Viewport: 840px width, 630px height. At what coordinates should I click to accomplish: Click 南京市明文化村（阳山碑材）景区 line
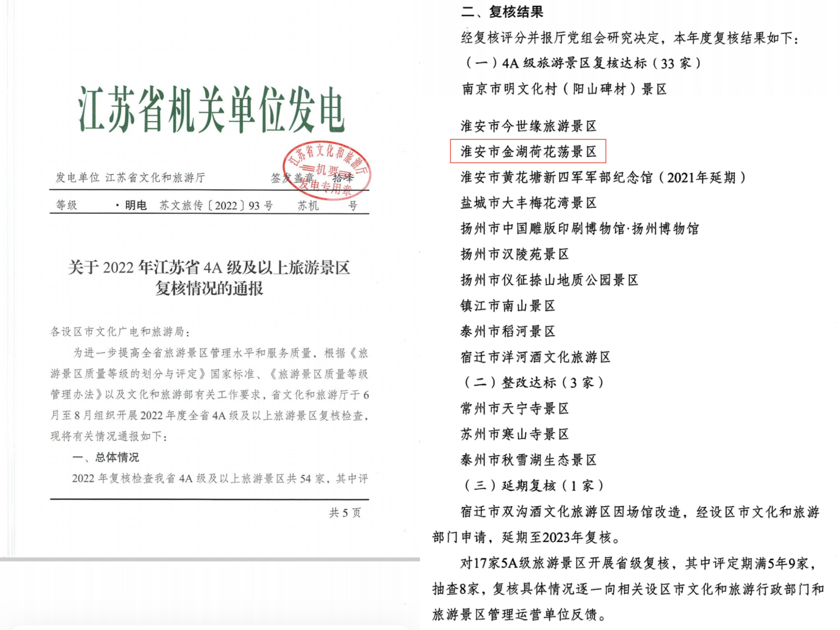point(564,89)
